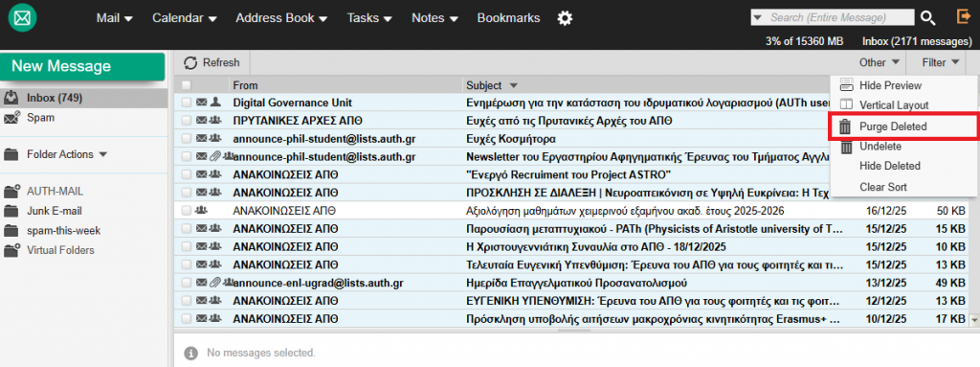The height and width of the screenshot is (367, 980).
Task: Click the group icon on Αξιολόγηση μαθημάτων row
Action: [x=201, y=211]
